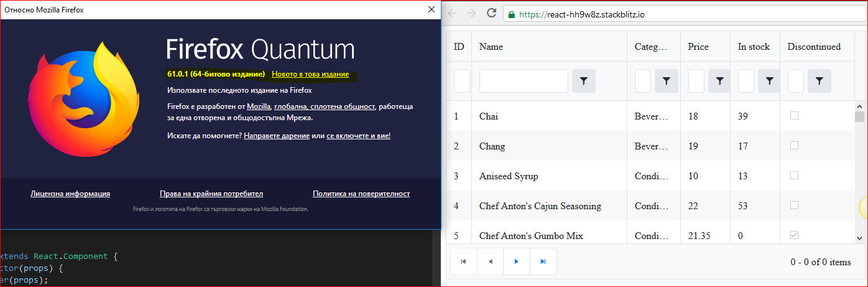This screenshot has height=287, width=868.
Task: Go to the first page of grid
Action: (463, 261)
